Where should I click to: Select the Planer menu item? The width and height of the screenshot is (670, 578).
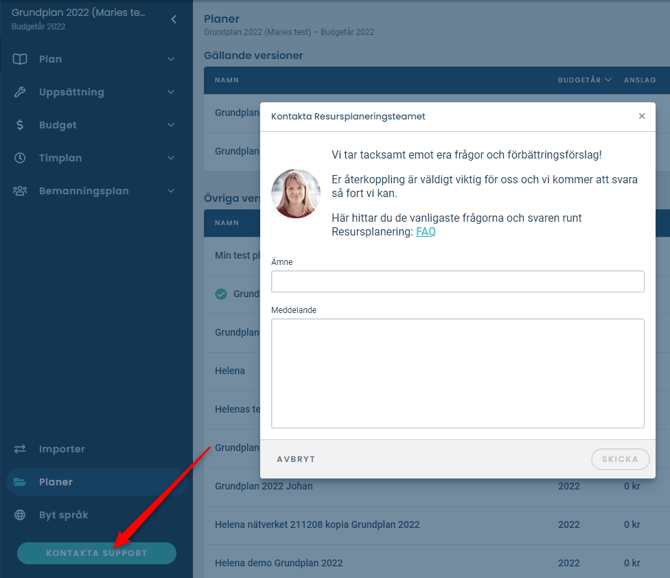[x=97, y=482]
